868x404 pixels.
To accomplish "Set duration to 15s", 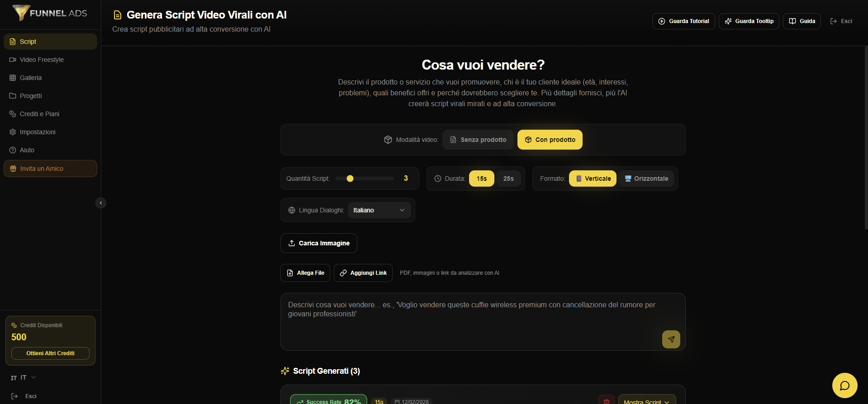I will [482, 179].
